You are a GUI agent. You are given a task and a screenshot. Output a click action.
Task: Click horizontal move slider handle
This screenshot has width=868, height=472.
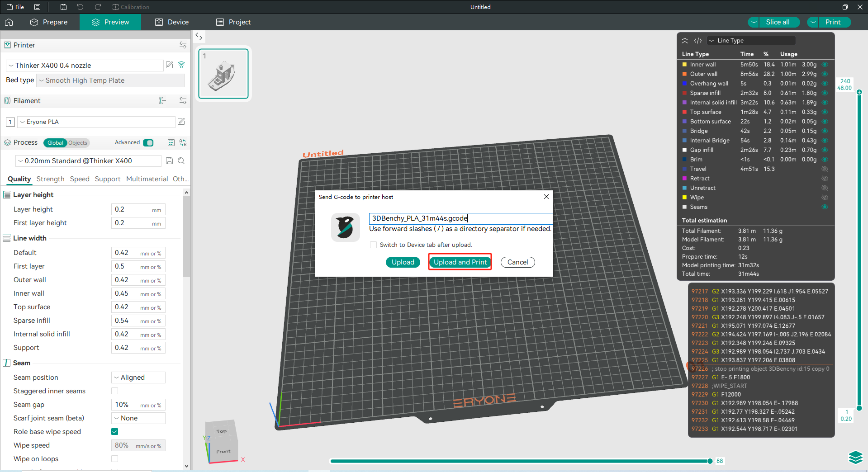(710, 461)
